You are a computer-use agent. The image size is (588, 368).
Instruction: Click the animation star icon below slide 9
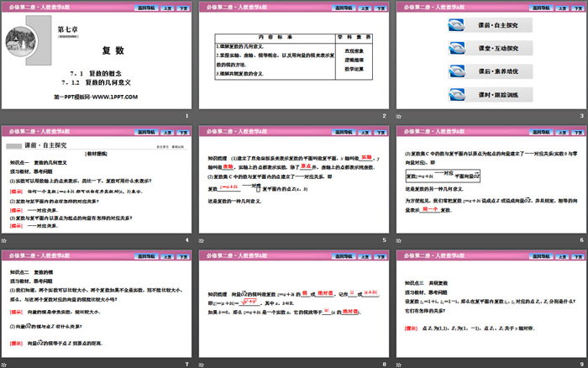click(x=399, y=365)
